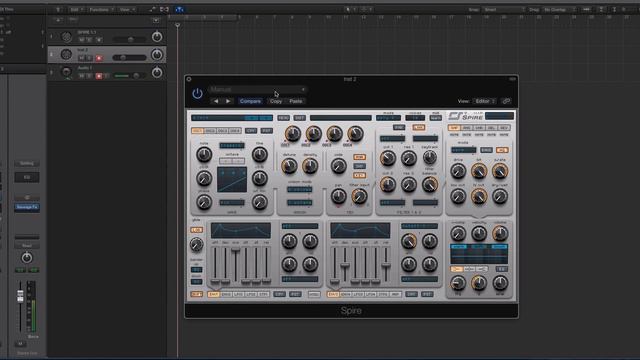Click the Paste button in plugin header
640x360 pixels.
coord(296,101)
